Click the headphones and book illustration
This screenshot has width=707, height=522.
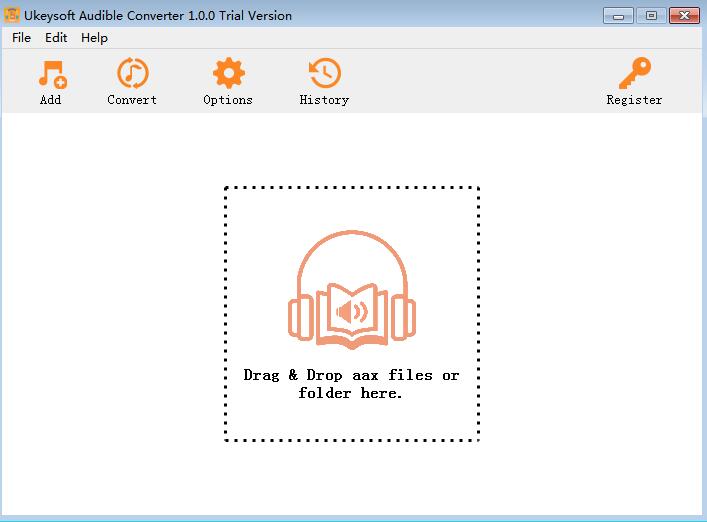tap(352, 290)
